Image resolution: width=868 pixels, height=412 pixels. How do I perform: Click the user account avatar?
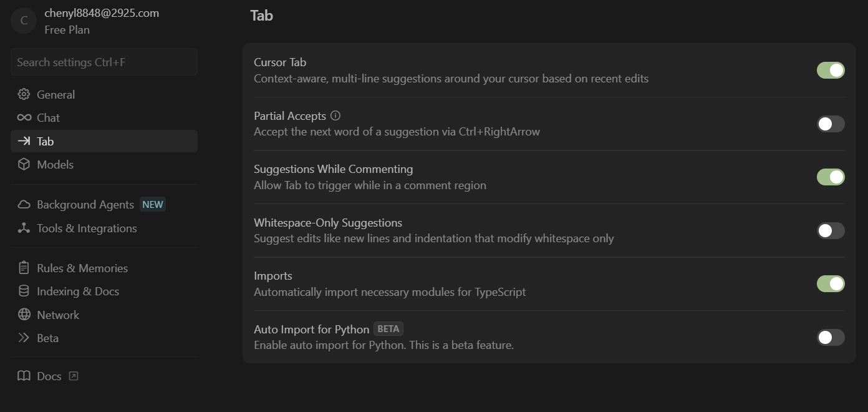pos(24,21)
